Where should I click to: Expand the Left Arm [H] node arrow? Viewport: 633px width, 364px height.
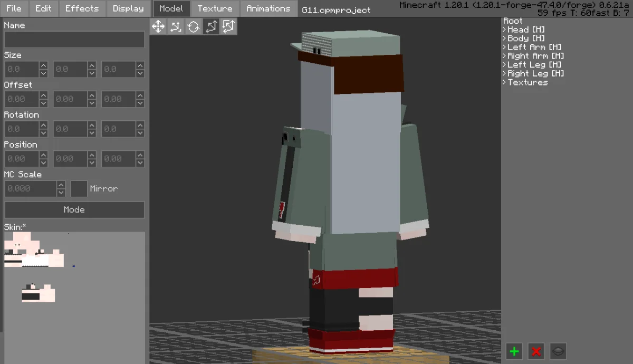click(504, 47)
